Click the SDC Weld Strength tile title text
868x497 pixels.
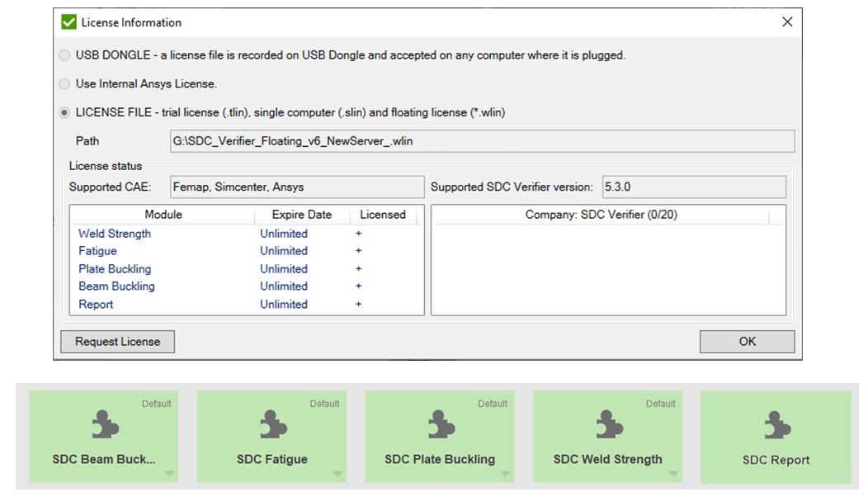(x=608, y=459)
